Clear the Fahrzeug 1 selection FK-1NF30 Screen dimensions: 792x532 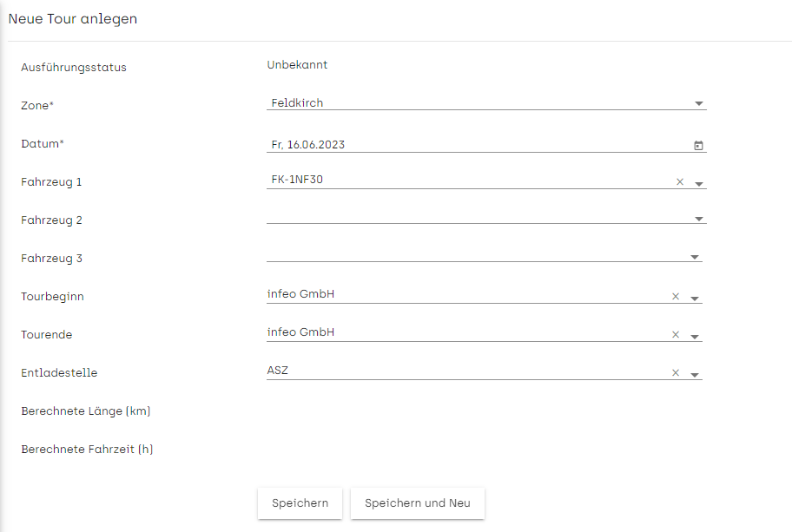tap(680, 182)
